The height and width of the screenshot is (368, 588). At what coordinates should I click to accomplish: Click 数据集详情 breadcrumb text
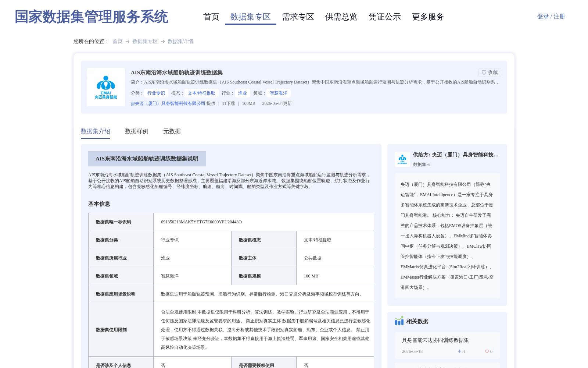[180, 41]
